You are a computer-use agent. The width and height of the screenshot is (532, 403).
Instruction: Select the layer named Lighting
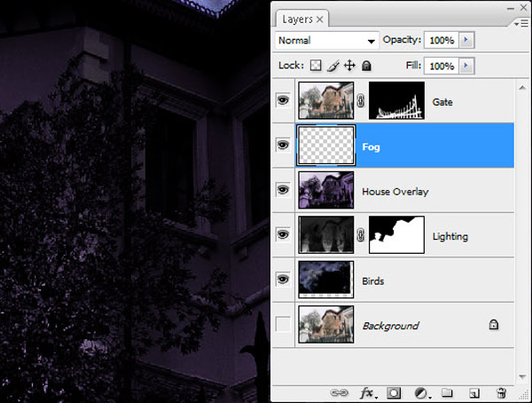coord(450,236)
